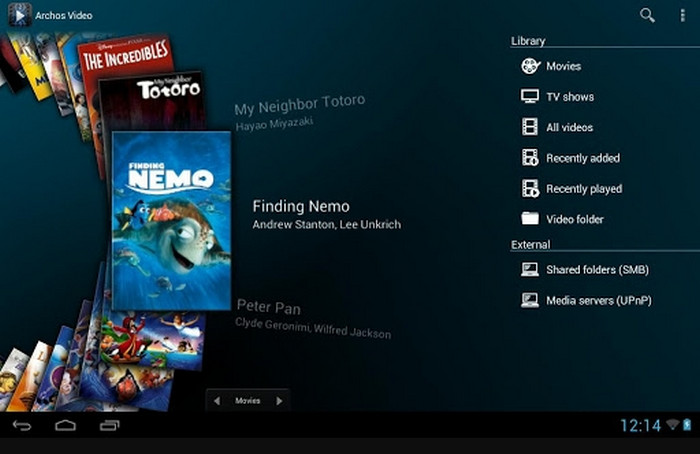
Task: Click the Finding Nemo title text
Action: pyautogui.click(x=301, y=206)
